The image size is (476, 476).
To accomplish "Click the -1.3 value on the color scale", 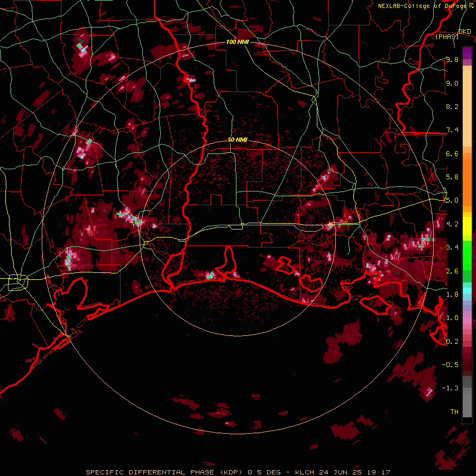I will point(450,388).
